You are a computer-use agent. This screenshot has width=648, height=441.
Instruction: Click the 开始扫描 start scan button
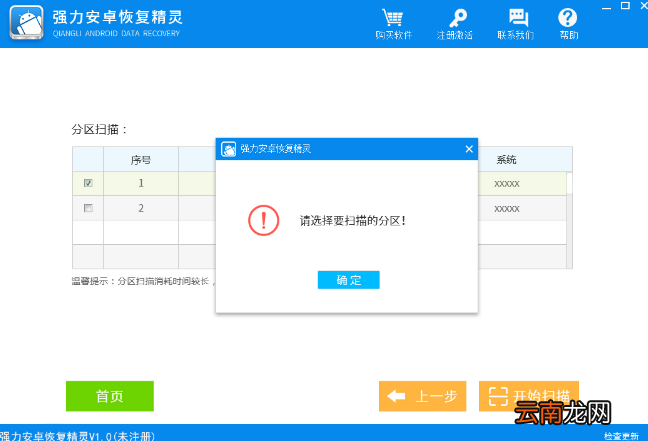[x=529, y=396]
